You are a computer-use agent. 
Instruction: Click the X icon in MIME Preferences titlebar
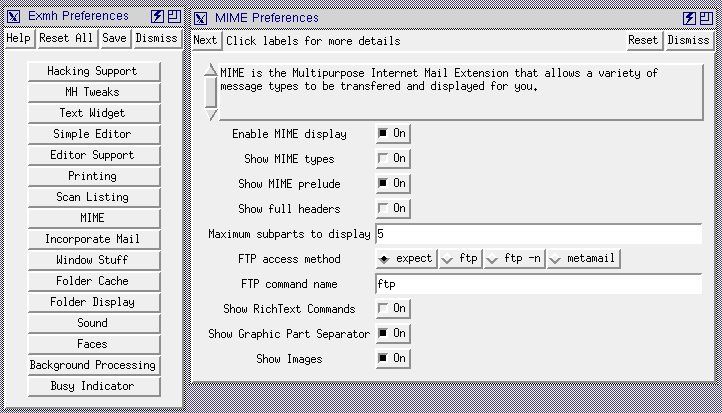201,18
